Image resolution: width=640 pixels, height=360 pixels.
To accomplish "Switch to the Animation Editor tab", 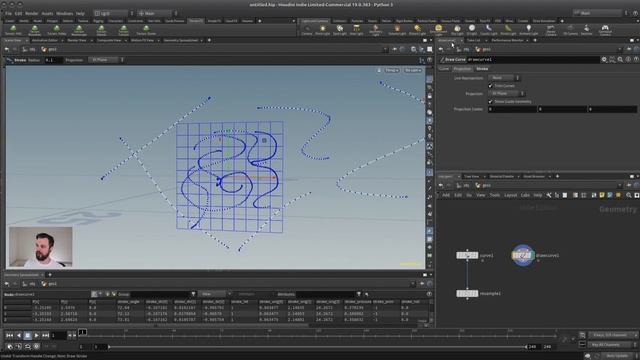I will click(44, 40).
